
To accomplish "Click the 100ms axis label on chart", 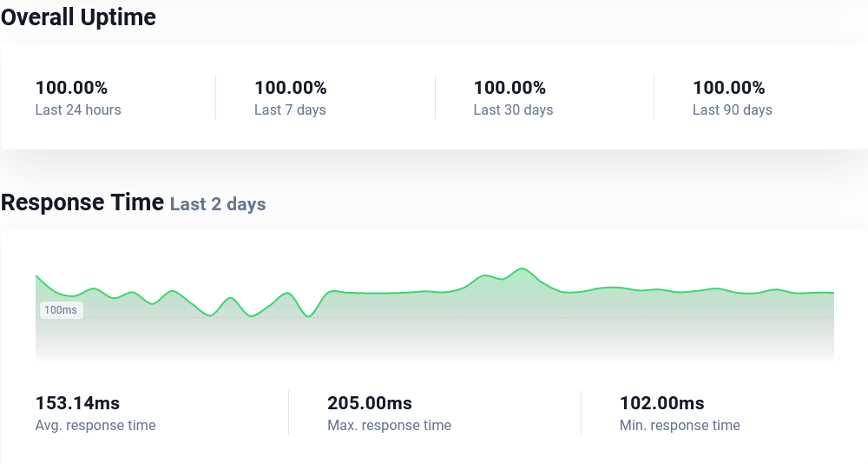I will pos(61,310).
